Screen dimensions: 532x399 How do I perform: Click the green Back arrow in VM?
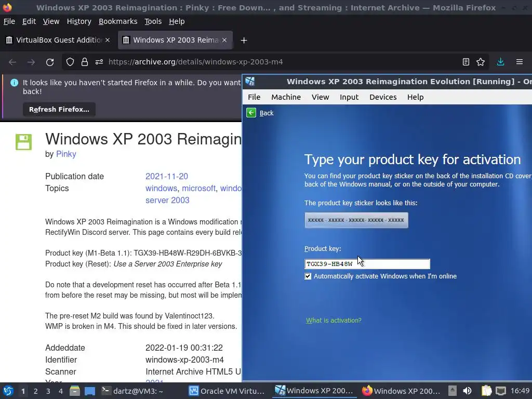(x=251, y=113)
